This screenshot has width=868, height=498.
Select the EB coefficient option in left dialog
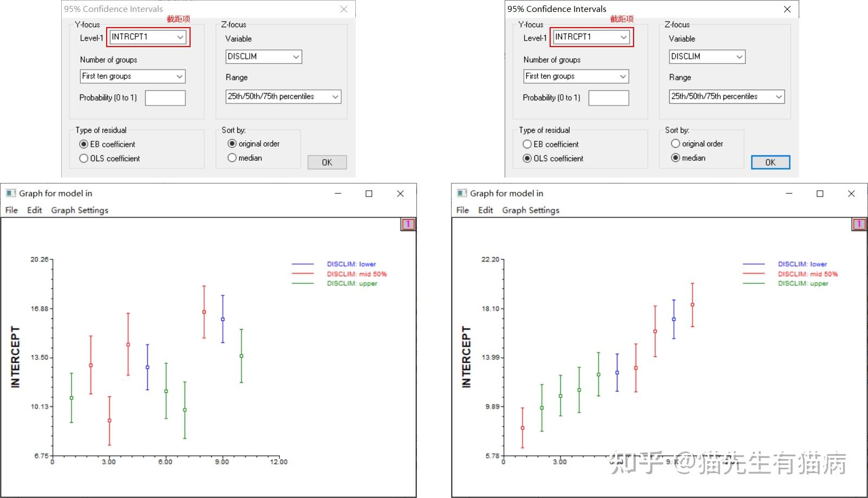84,144
